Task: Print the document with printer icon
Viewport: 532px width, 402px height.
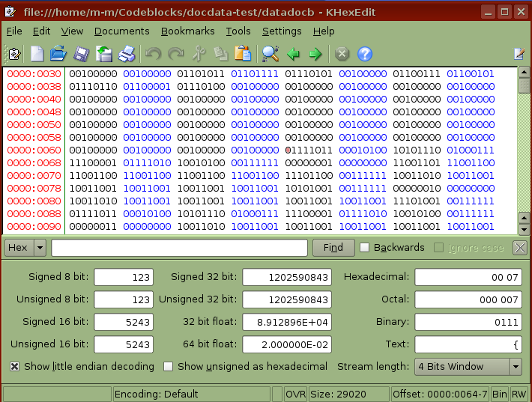Action: [x=127, y=54]
